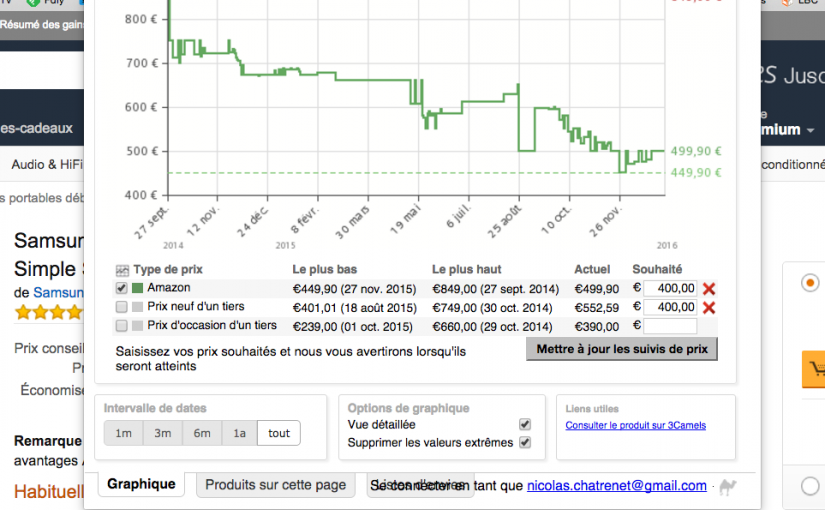Delete Prix neuf d'un tiers desired price
The image size is (825, 510).
tap(709, 307)
